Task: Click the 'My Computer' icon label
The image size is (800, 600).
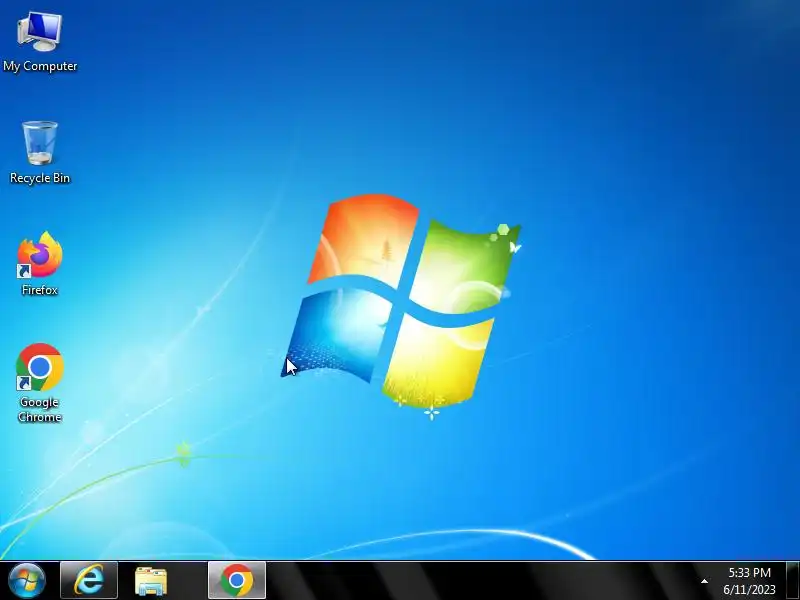Action: pyautogui.click(x=40, y=66)
